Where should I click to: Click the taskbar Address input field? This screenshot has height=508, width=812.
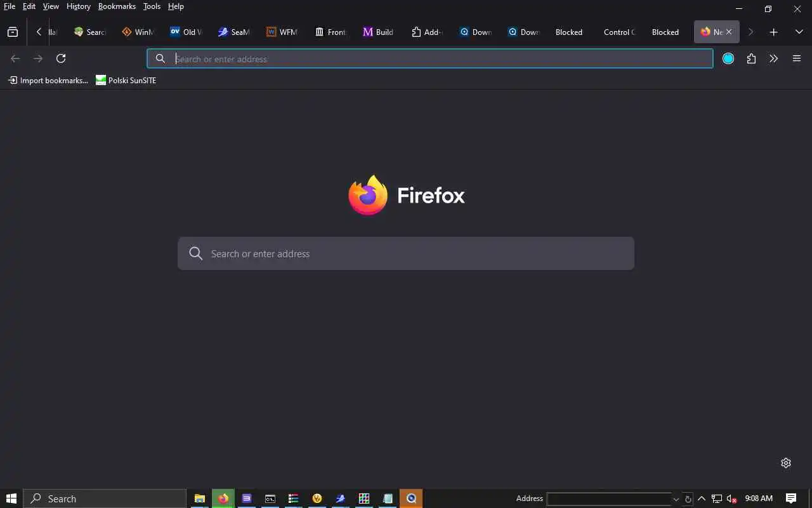tap(609, 498)
